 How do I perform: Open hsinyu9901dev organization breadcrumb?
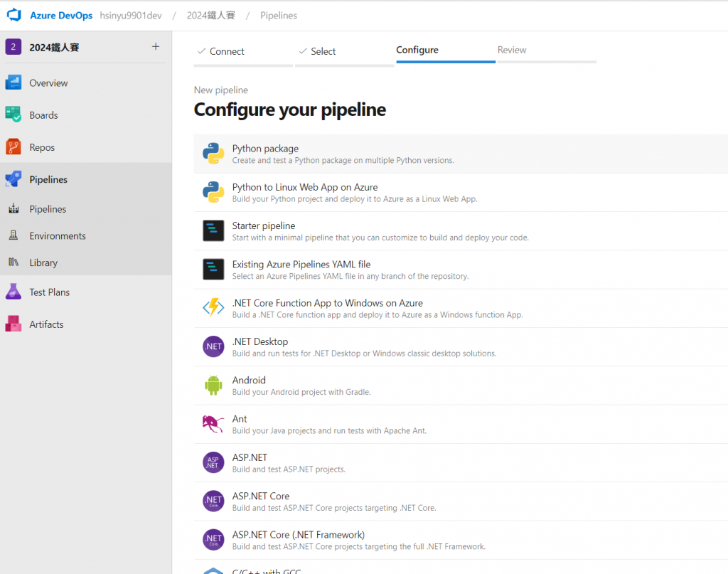pos(131,16)
